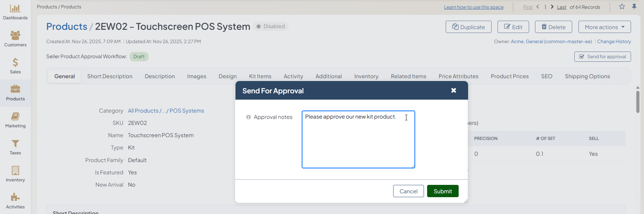Pin the page using pin icon

click(x=634, y=7)
